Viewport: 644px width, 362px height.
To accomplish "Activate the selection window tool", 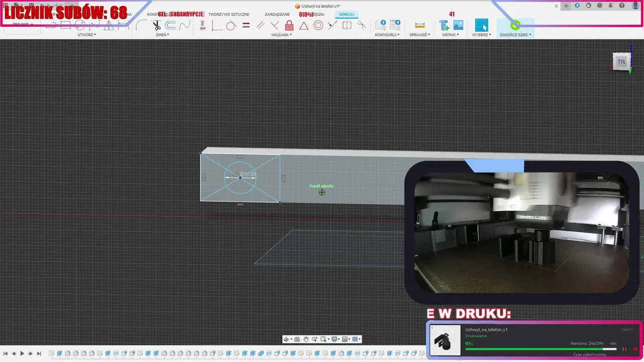I will pyautogui.click(x=481, y=25).
